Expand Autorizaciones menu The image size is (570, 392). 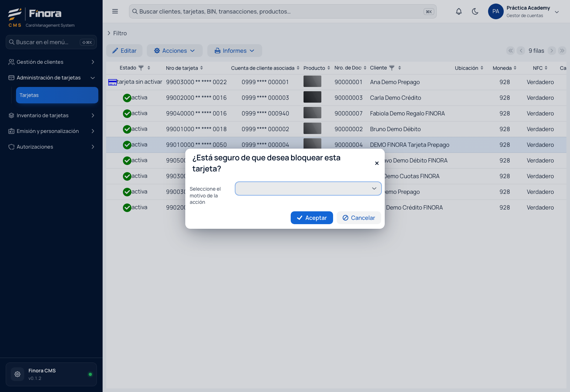point(51,147)
